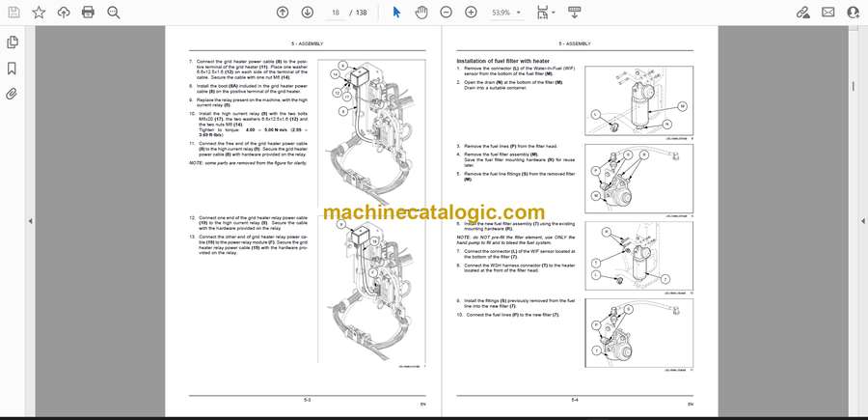Upload file to cloud

(x=64, y=13)
